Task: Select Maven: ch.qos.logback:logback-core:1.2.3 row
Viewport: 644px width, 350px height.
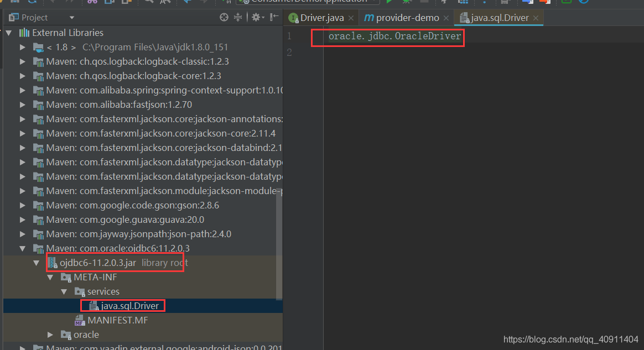Action: (x=143, y=76)
